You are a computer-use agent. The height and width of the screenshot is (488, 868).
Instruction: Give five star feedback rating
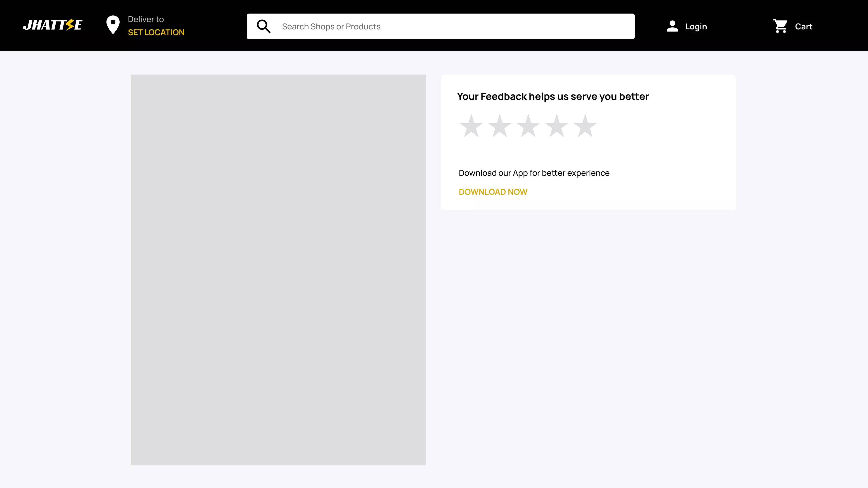click(585, 126)
